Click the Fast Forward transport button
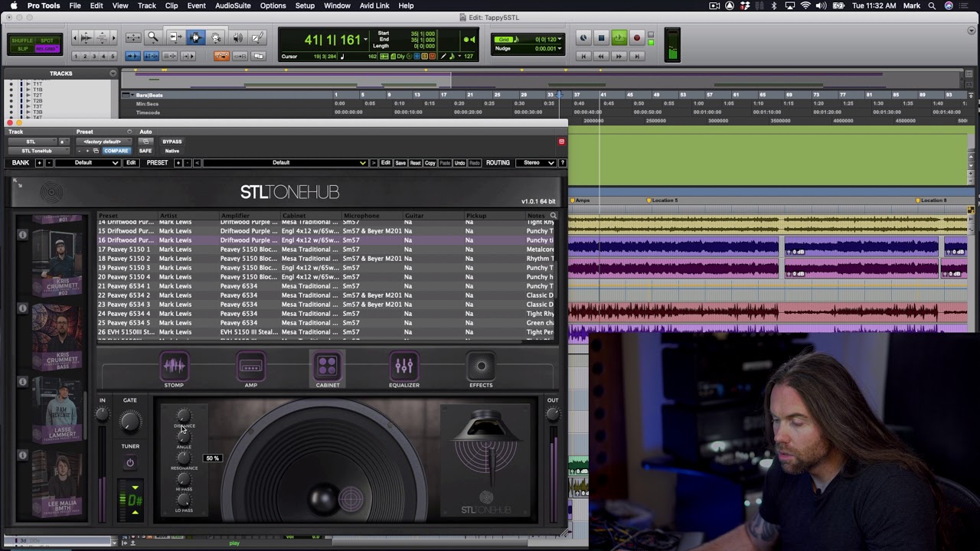Image resolution: width=980 pixels, height=551 pixels. pyautogui.click(x=619, y=56)
